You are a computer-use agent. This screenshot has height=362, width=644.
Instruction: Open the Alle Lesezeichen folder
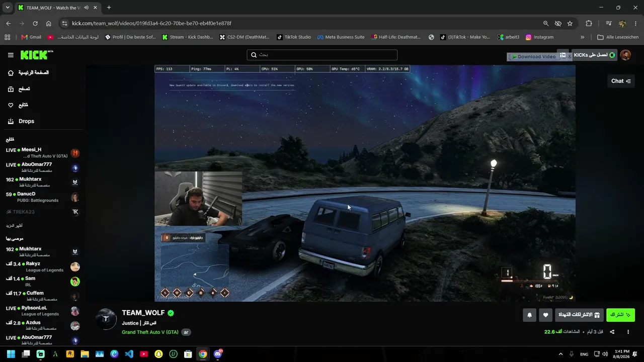coord(618,37)
